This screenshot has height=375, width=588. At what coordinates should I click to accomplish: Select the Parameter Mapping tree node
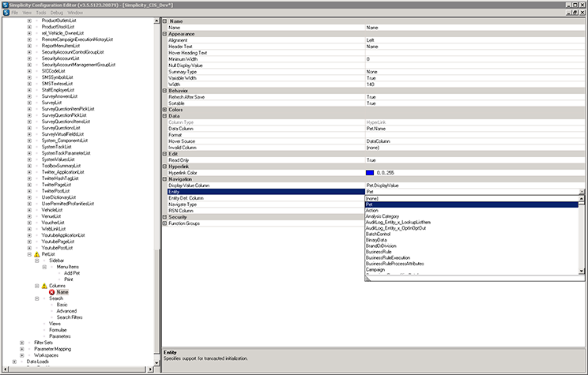click(52, 349)
